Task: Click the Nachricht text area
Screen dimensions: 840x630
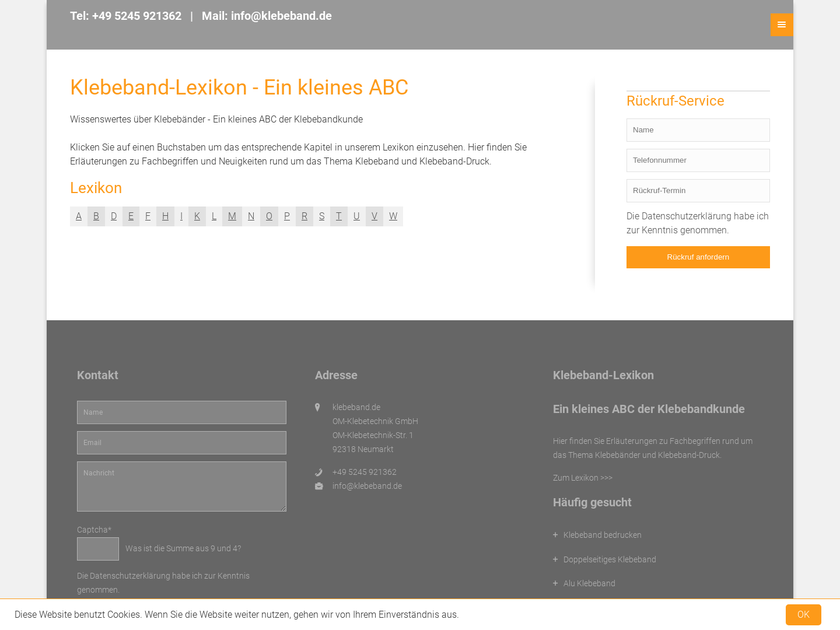Action: (181, 487)
